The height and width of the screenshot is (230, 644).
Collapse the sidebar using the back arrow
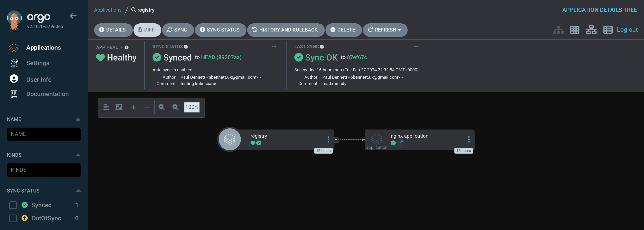tap(73, 15)
